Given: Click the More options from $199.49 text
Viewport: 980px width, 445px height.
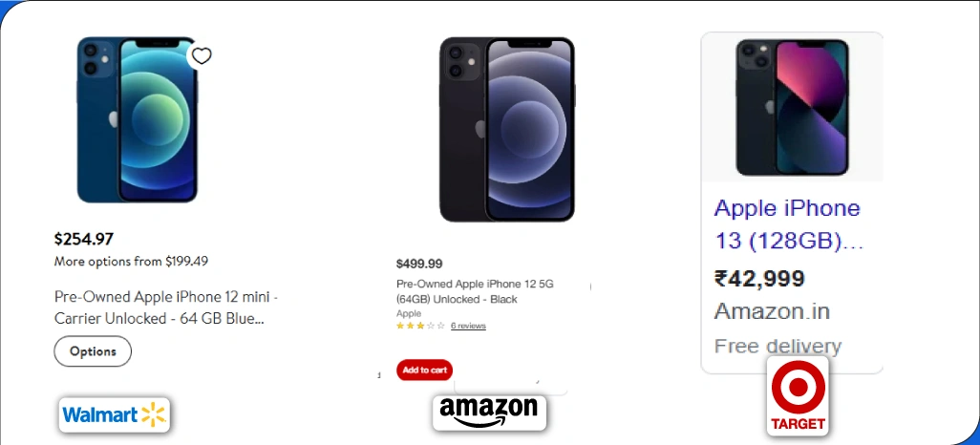Looking at the screenshot, I should click(x=131, y=261).
